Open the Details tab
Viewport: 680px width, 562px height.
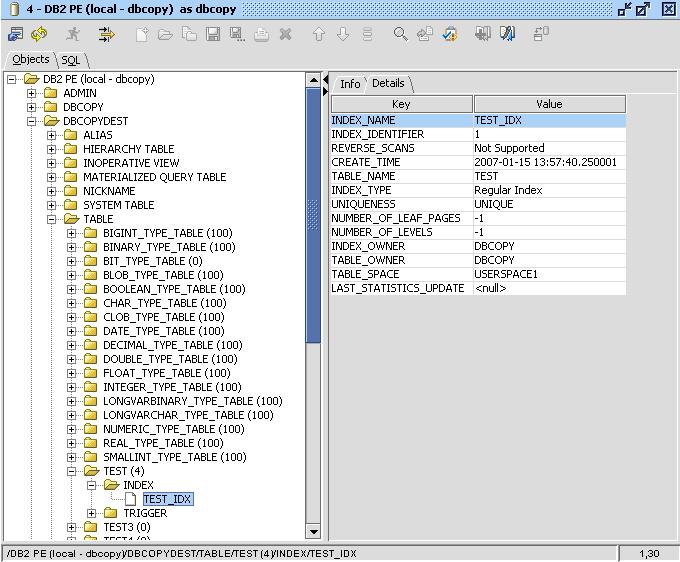coord(389,83)
